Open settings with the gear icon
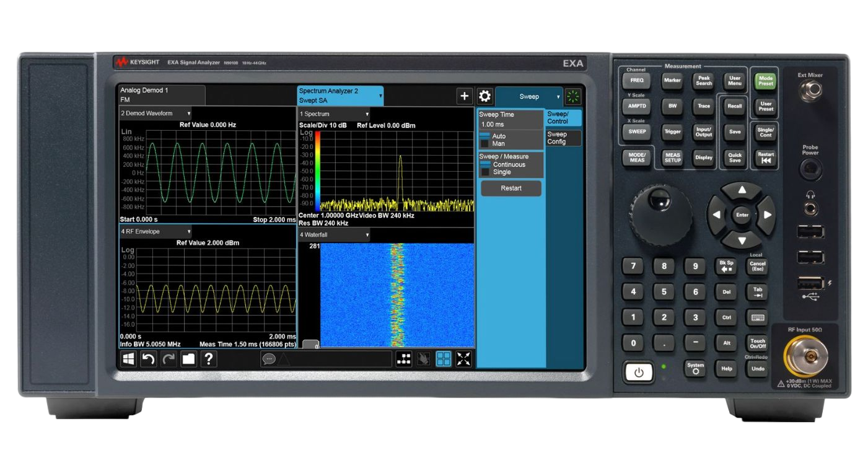868x468 pixels. click(484, 96)
